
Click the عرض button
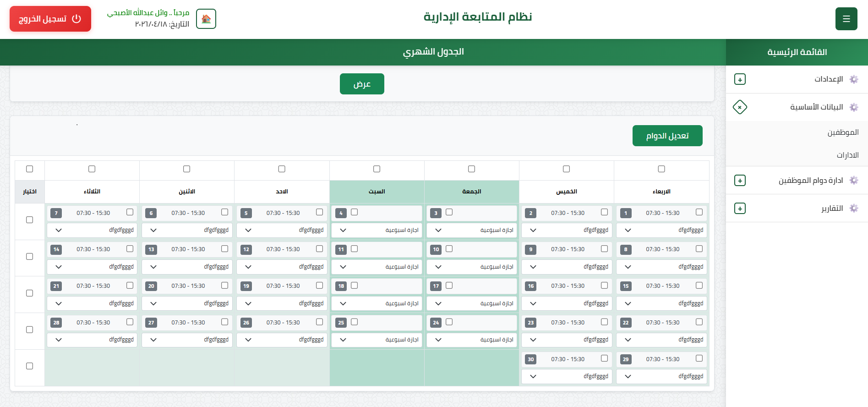pos(362,84)
